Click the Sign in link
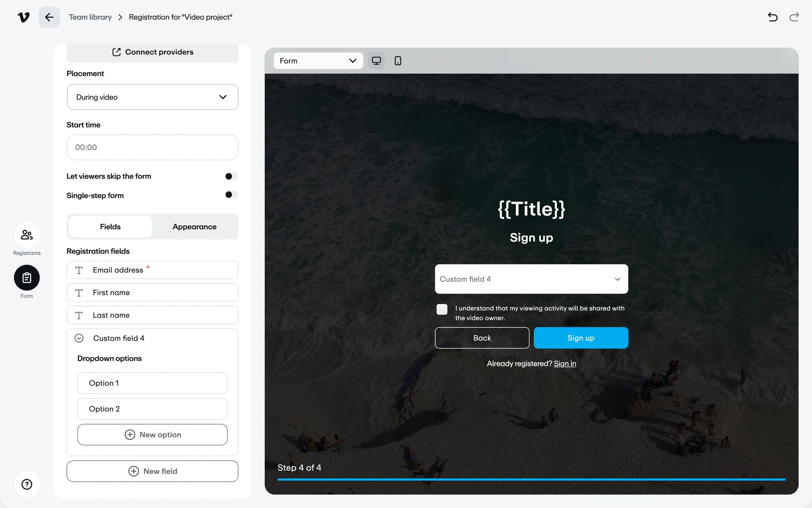This screenshot has width=812, height=508. point(565,364)
